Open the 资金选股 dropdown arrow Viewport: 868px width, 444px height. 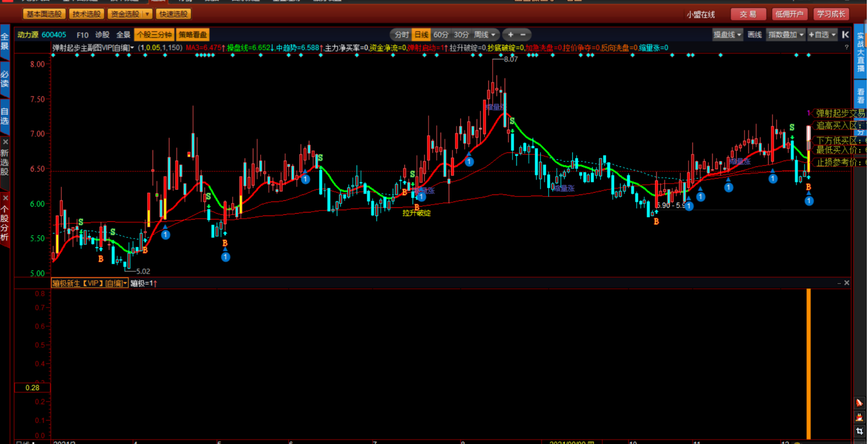(147, 14)
